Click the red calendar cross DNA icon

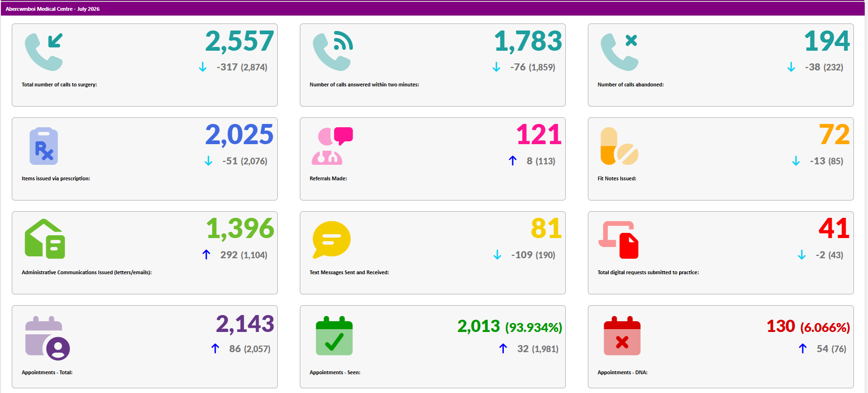(x=622, y=336)
